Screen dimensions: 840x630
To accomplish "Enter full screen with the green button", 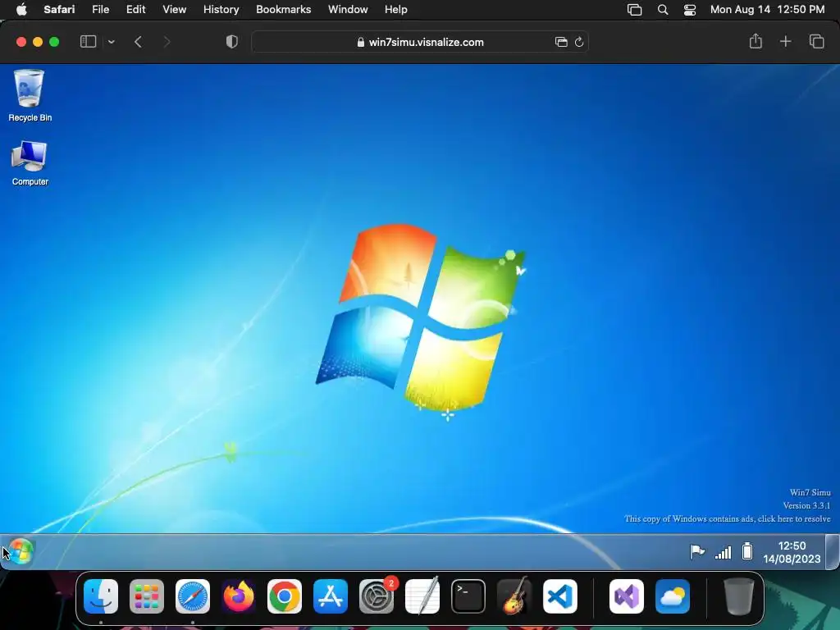I will (54, 42).
